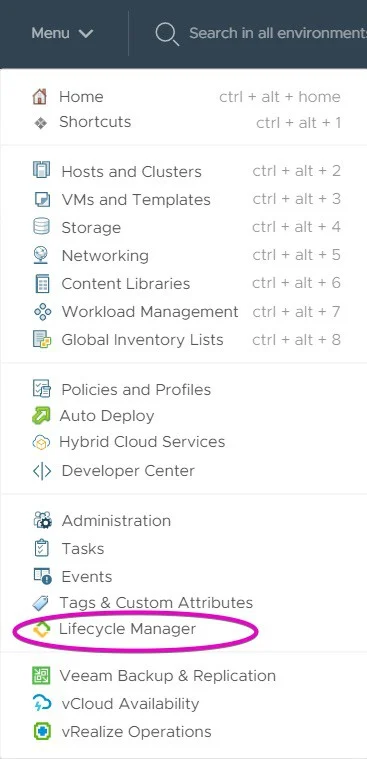
Task: Open Hybrid Cloud Services entry
Action: (142, 442)
